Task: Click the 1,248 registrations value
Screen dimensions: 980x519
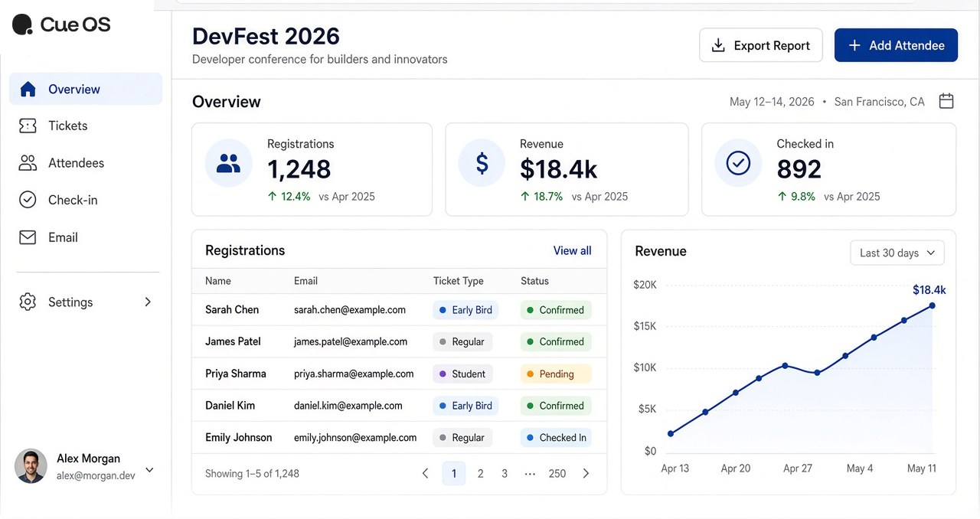Action: point(299,169)
